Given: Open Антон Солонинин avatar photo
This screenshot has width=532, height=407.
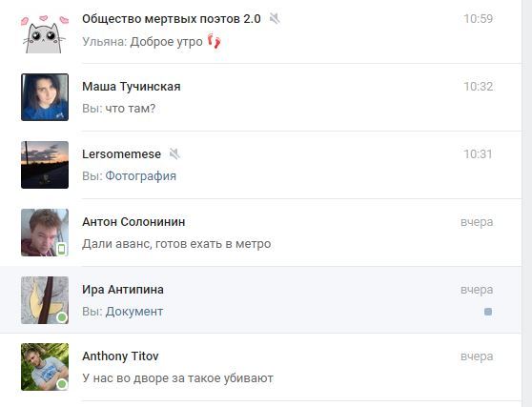Looking at the screenshot, I should coord(45,233).
